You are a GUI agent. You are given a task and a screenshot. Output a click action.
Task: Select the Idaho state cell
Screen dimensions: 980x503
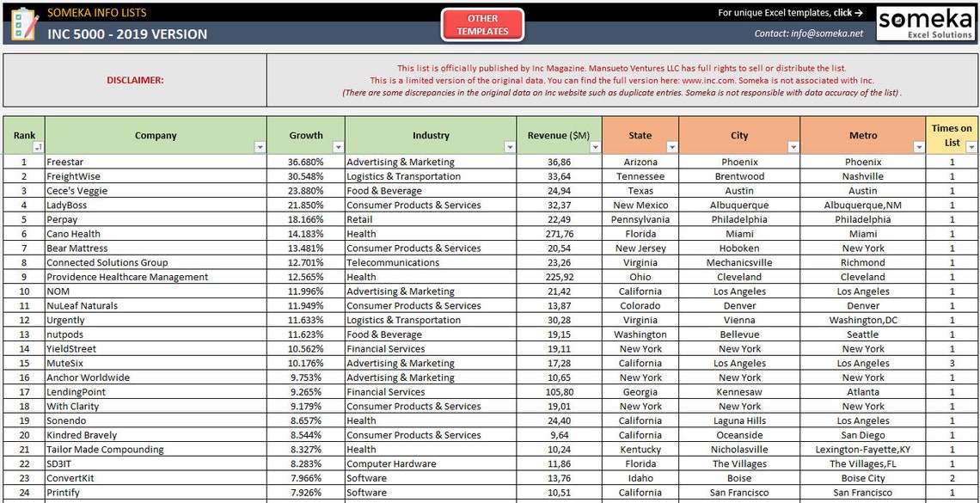coord(640,478)
